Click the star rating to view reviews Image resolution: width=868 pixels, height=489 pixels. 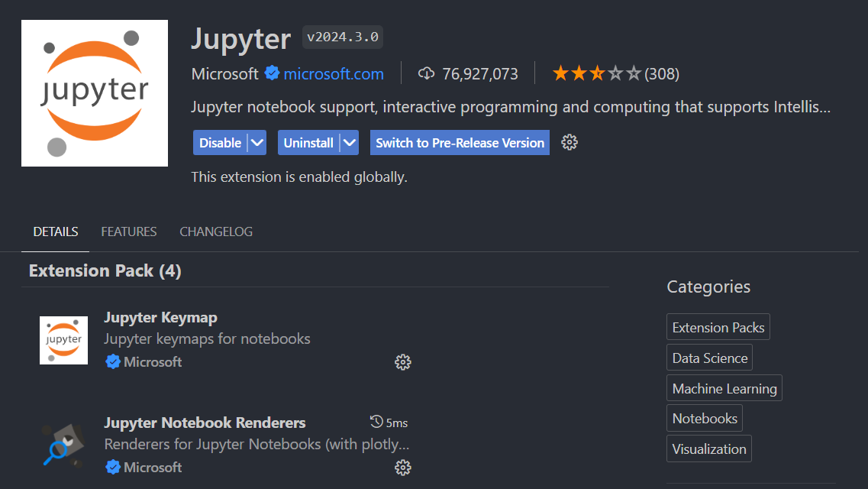597,74
